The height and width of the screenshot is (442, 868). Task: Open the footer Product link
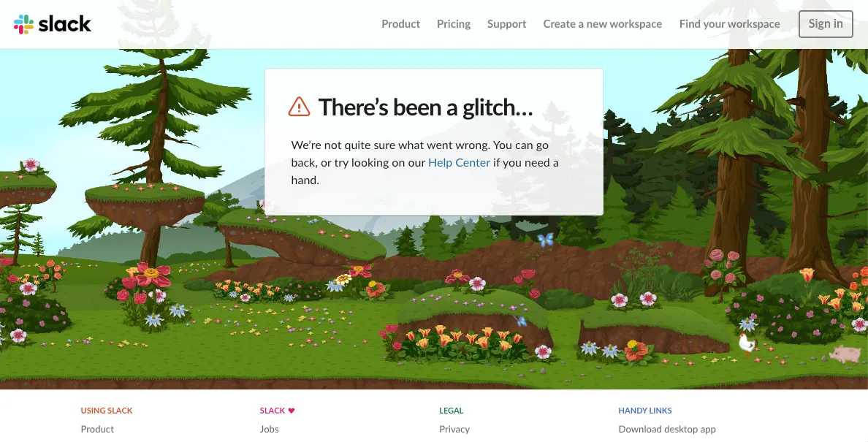click(97, 430)
